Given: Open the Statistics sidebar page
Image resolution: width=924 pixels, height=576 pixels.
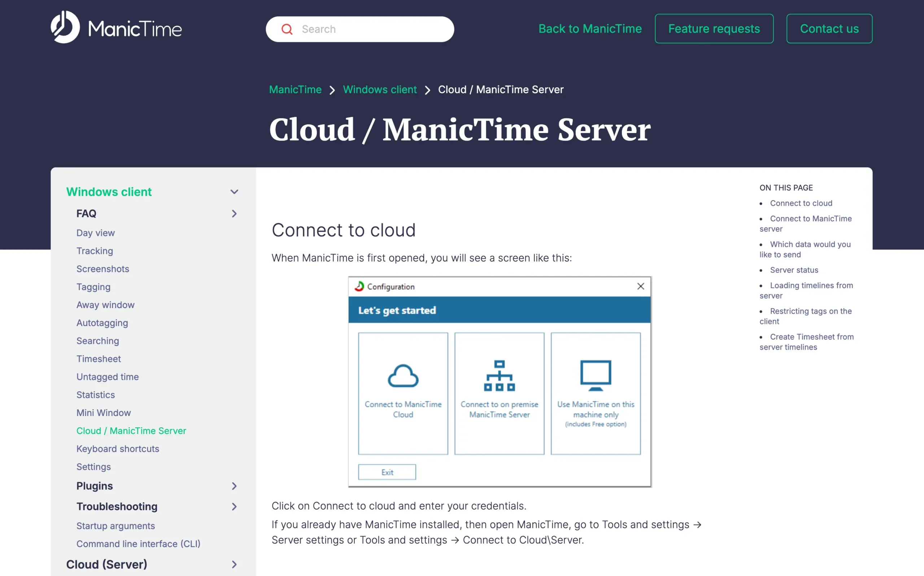Looking at the screenshot, I should [96, 395].
